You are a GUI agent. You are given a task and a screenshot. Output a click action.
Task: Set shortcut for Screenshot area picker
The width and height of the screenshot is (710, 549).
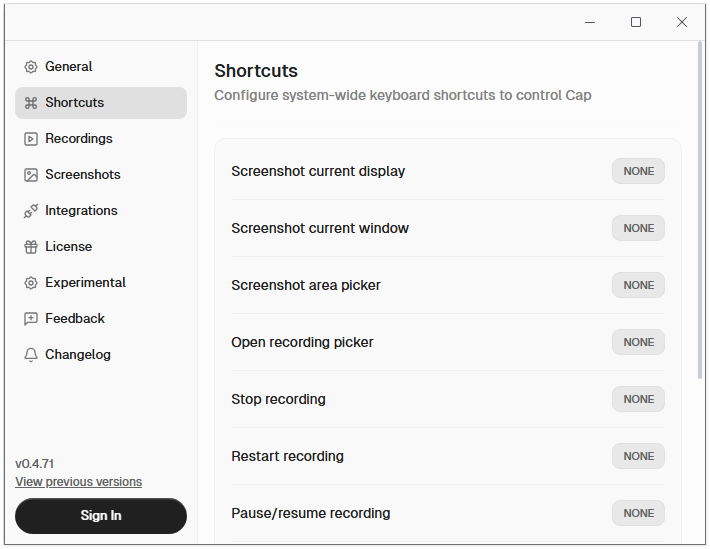(x=638, y=285)
